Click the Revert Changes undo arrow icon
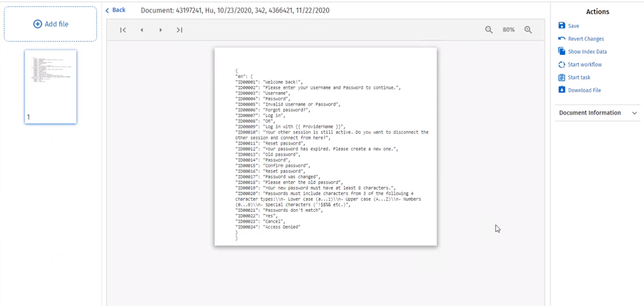 click(x=562, y=39)
